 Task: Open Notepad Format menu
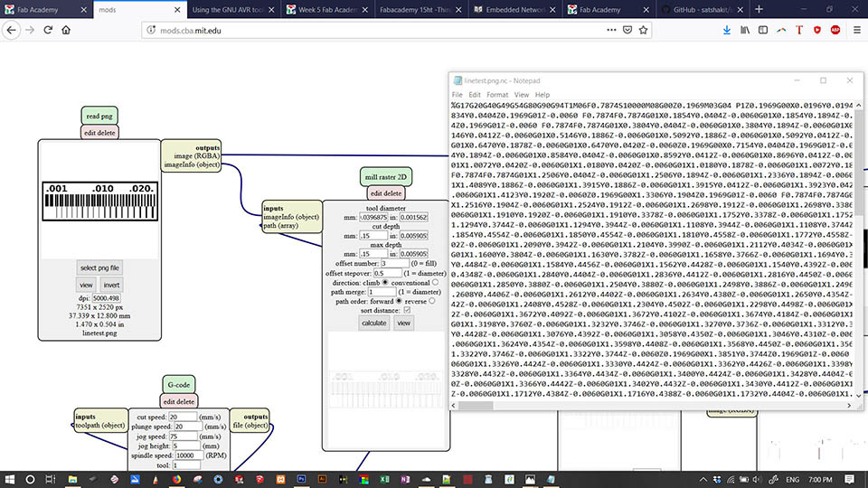click(x=497, y=95)
